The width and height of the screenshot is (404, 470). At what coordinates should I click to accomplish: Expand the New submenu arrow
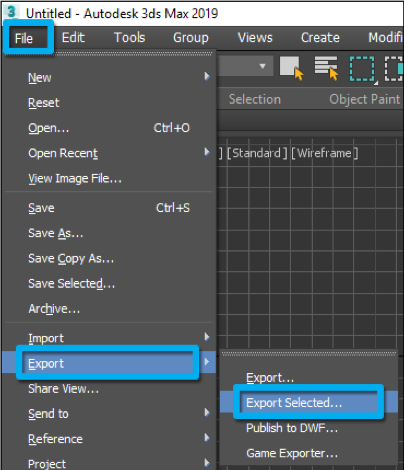(207, 77)
